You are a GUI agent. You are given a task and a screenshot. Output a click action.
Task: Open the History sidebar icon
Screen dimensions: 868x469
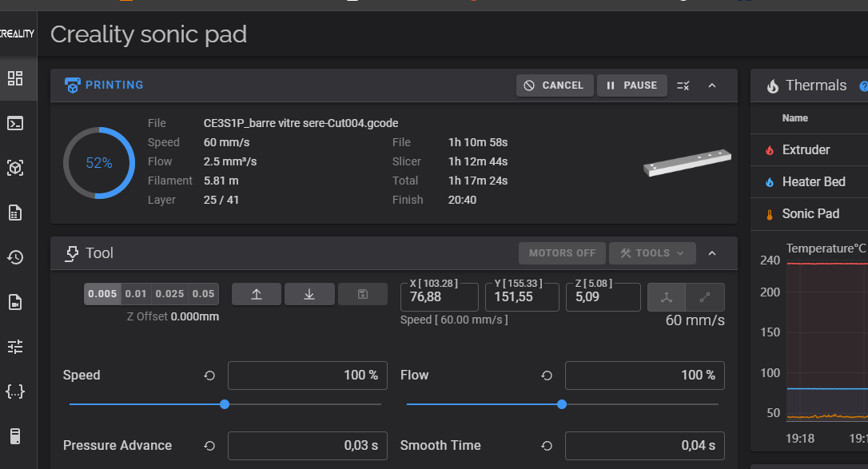click(15, 257)
